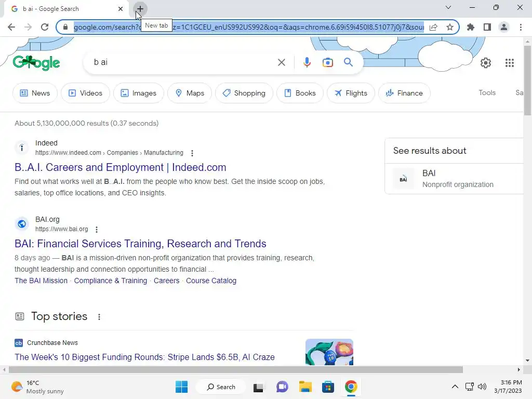Launch the Teams Chat taskbar icon

click(282, 387)
